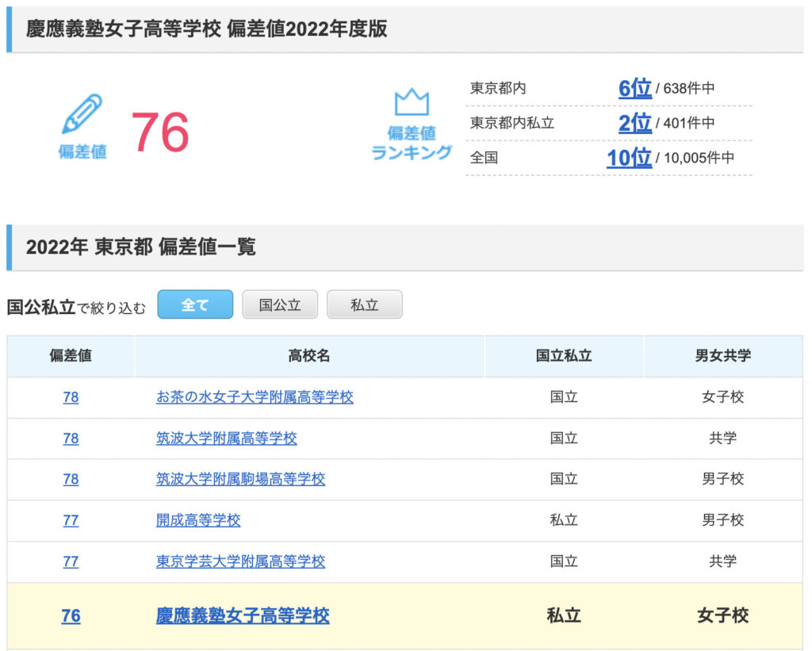The image size is (812, 651).
Task: Click 東京都内 ranking label
Action: (x=498, y=88)
